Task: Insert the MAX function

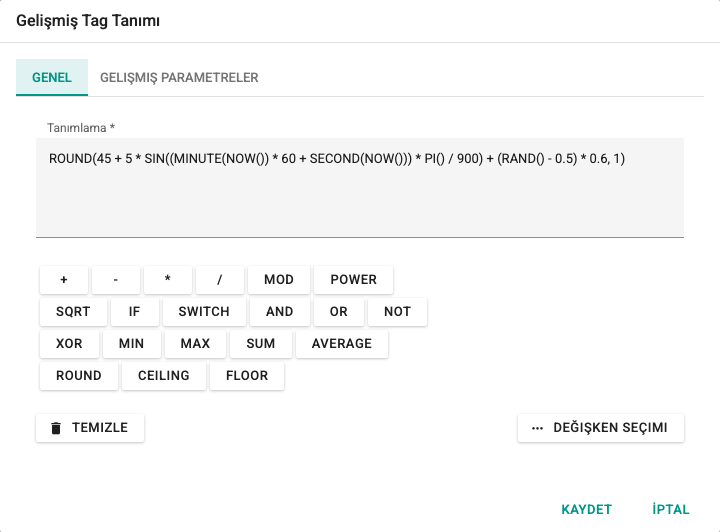Action: 195,344
